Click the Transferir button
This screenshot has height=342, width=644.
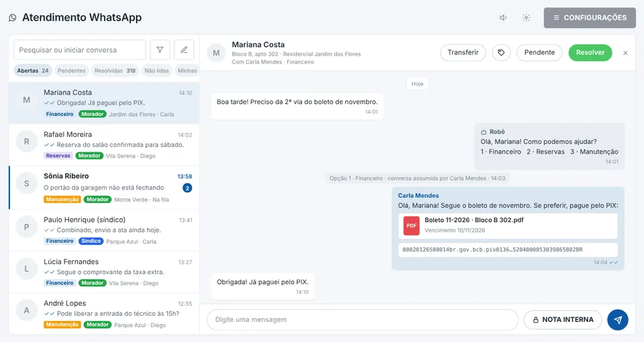(463, 52)
